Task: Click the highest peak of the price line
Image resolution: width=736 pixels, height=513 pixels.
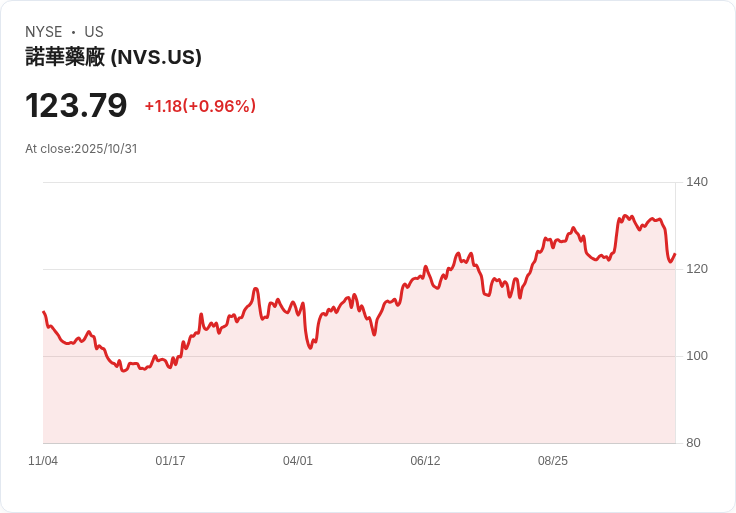Action: point(624,215)
